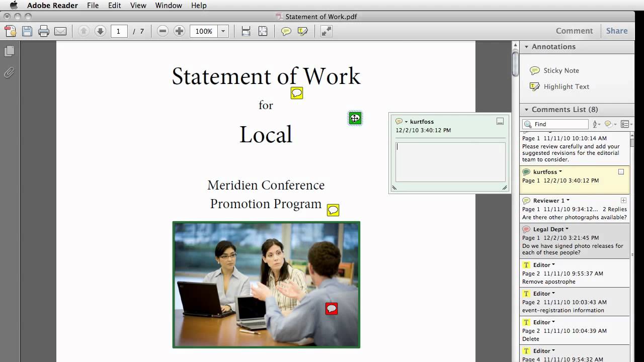The image size is (644, 362).
Task: Click the document vertical scrollbar thumb
Action: pyautogui.click(x=515, y=64)
